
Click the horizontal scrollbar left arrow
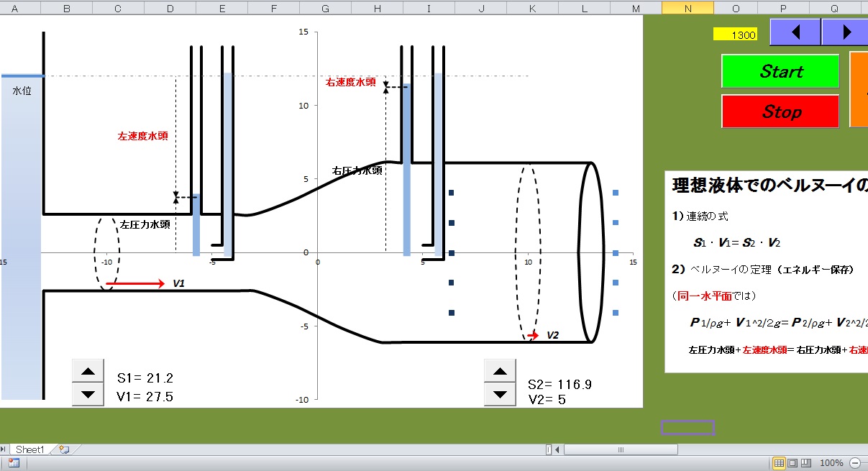558,450
